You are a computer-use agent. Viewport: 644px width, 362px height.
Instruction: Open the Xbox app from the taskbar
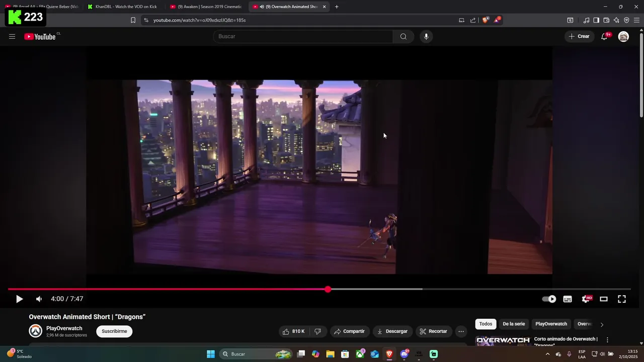coord(360,354)
